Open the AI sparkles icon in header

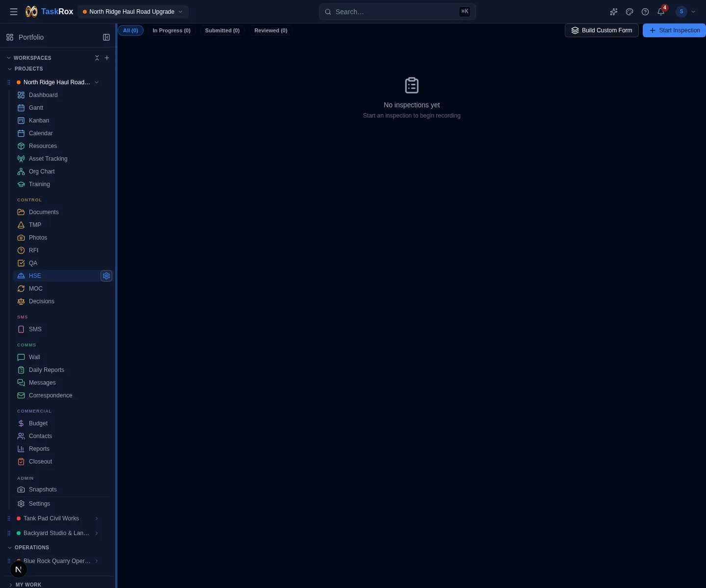click(x=614, y=12)
